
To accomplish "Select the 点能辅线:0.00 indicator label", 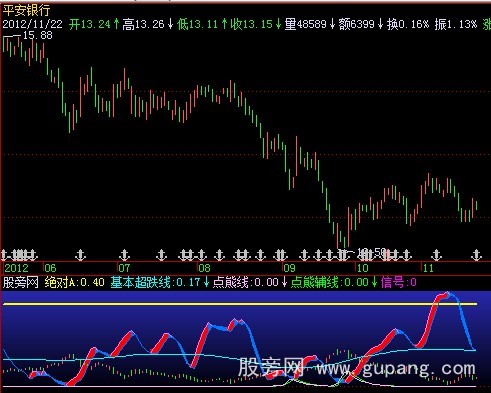I will point(329,282).
